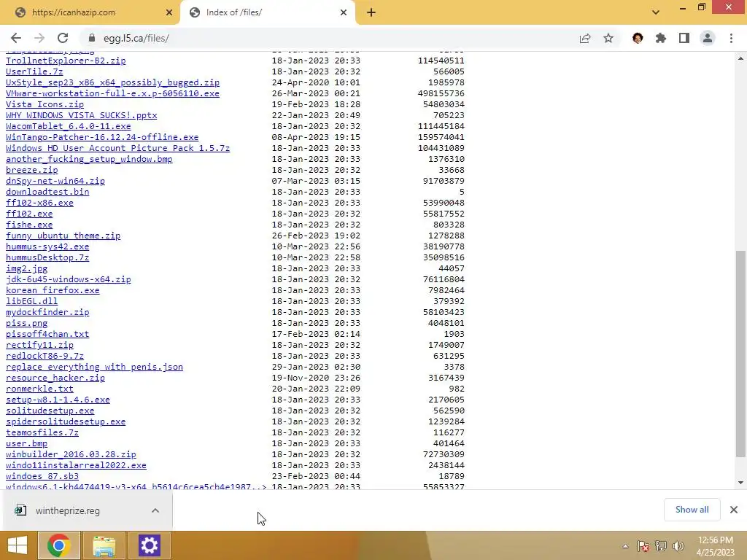Go back with the browser back arrow

(x=16, y=38)
